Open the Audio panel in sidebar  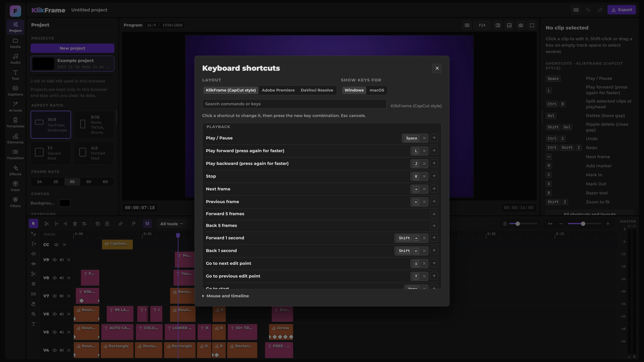coord(15,59)
